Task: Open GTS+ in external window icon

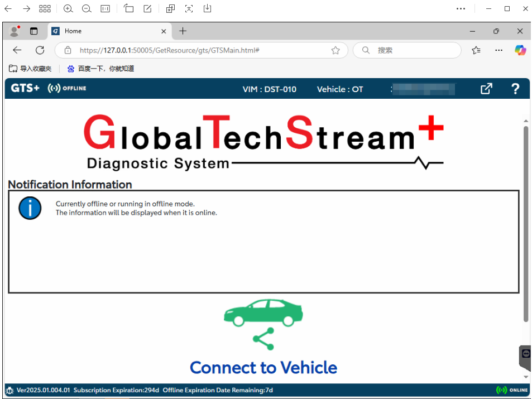Action: click(x=486, y=89)
